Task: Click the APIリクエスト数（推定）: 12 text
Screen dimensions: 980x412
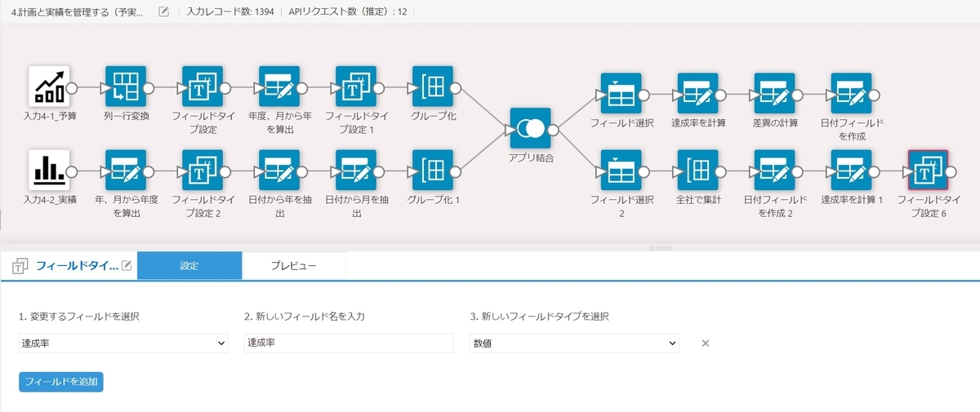Action: click(x=348, y=12)
